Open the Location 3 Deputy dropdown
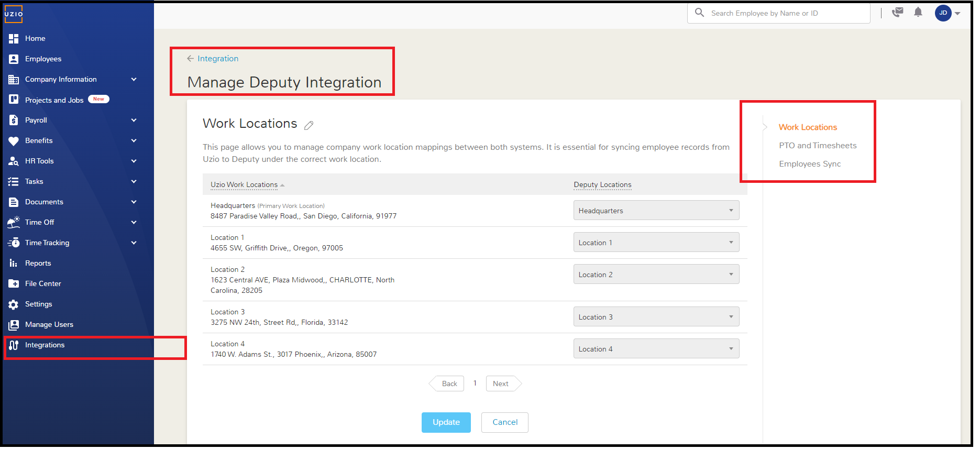980x449 pixels. click(656, 317)
